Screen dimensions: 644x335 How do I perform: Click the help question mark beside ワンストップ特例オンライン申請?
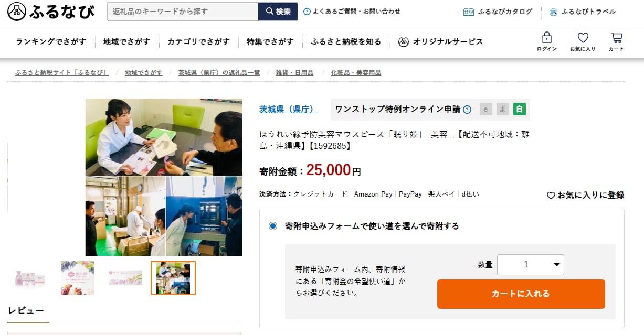point(467,110)
